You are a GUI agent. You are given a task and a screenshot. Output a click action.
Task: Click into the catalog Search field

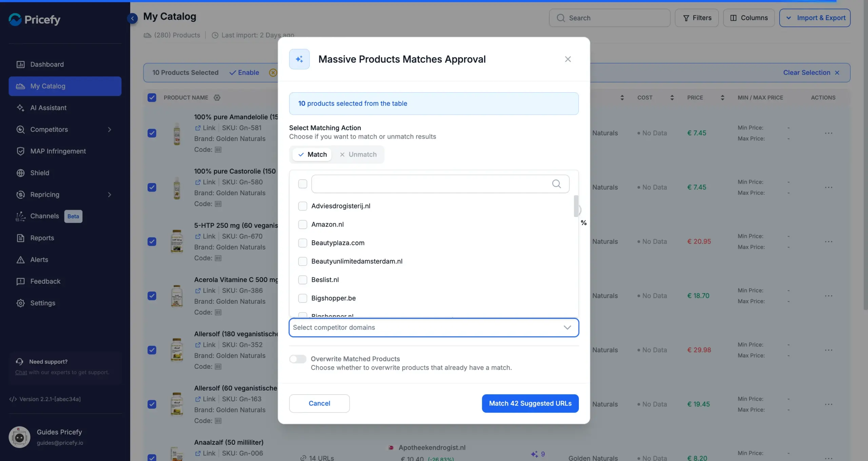point(609,18)
